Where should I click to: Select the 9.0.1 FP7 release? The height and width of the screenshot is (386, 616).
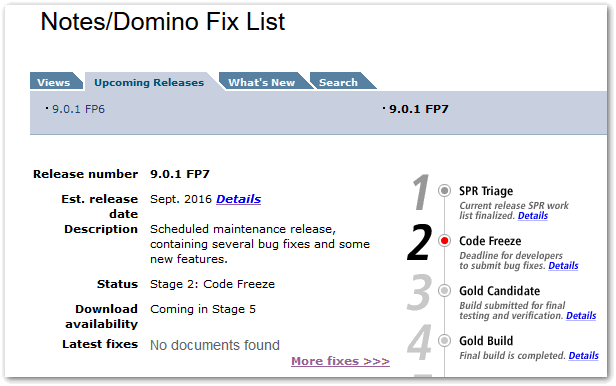pos(418,109)
